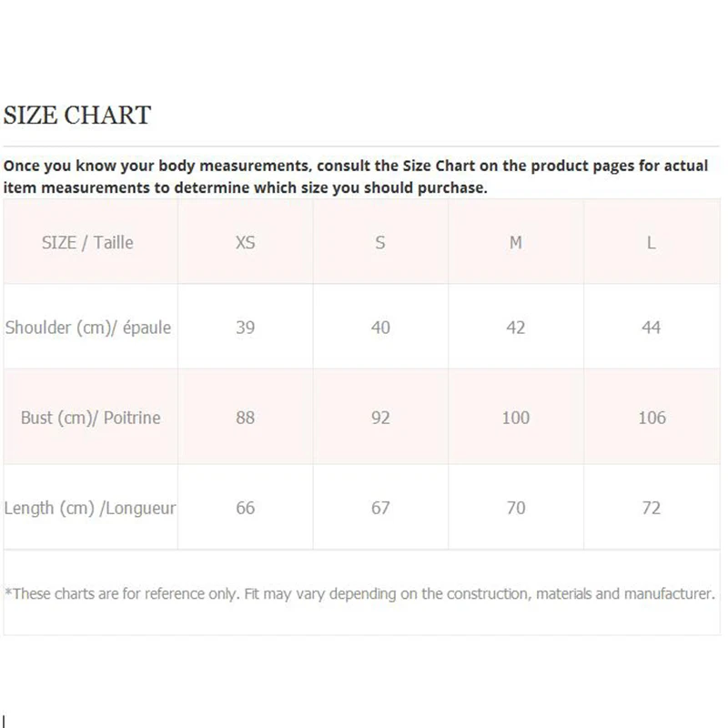This screenshot has height=728, width=728.
Task: Click the Bust (cm)/ Poitrine row label
Action: 90,418
